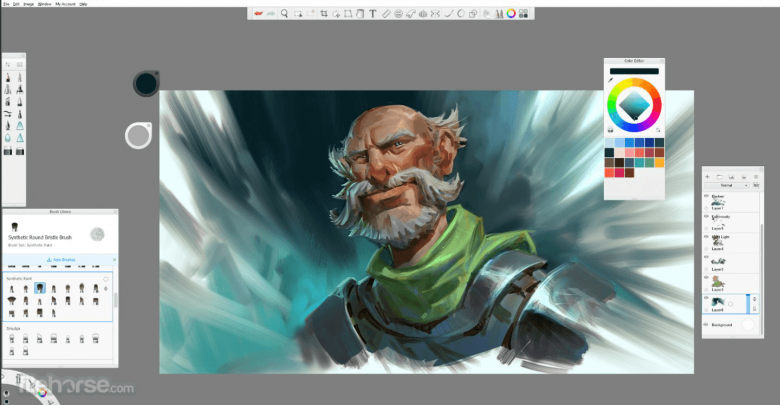Select the Zoom magnifier tool
The height and width of the screenshot is (405, 780).
[x=285, y=14]
